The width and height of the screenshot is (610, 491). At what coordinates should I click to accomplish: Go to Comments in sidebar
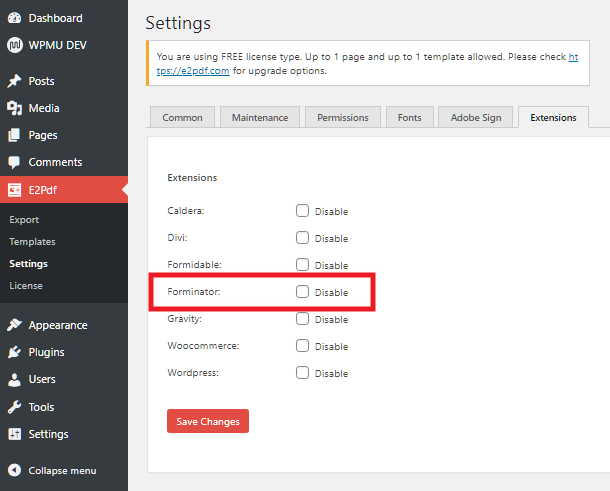(55, 162)
